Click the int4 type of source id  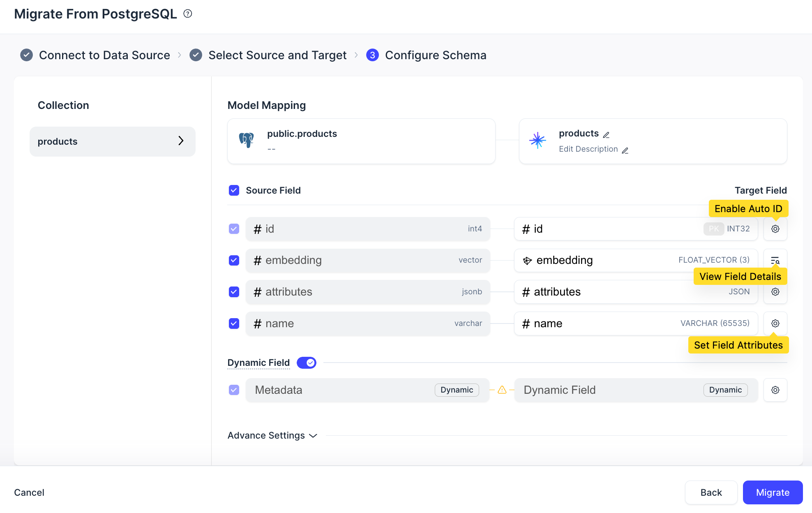click(x=475, y=229)
